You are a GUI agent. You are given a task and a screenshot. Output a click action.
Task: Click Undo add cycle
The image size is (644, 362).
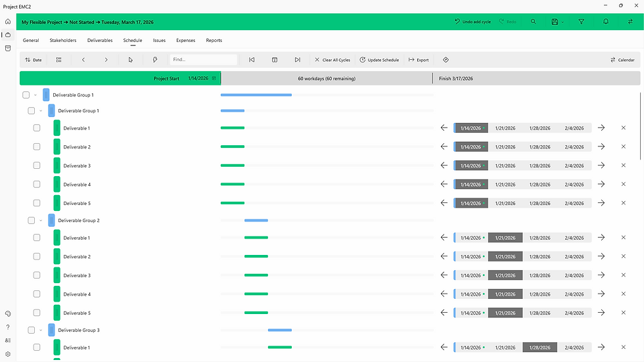472,22
